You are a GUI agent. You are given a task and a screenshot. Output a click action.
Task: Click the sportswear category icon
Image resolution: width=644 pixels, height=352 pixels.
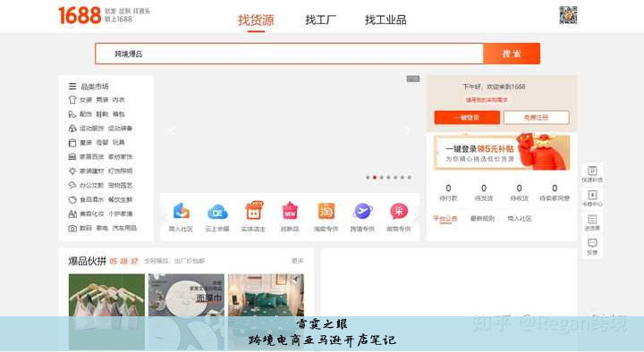[72, 129]
